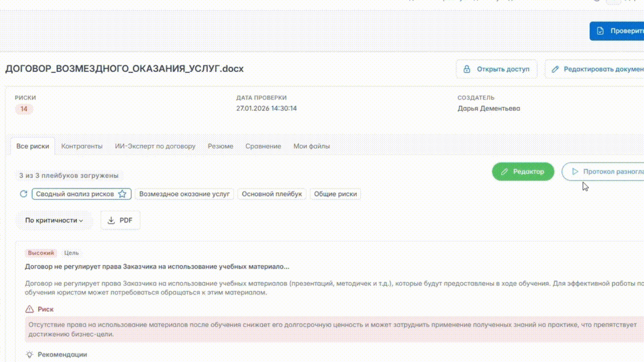Click the Открыть доступ button
This screenshot has width=644, height=362.
pyautogui.click(x=496, y=69)
